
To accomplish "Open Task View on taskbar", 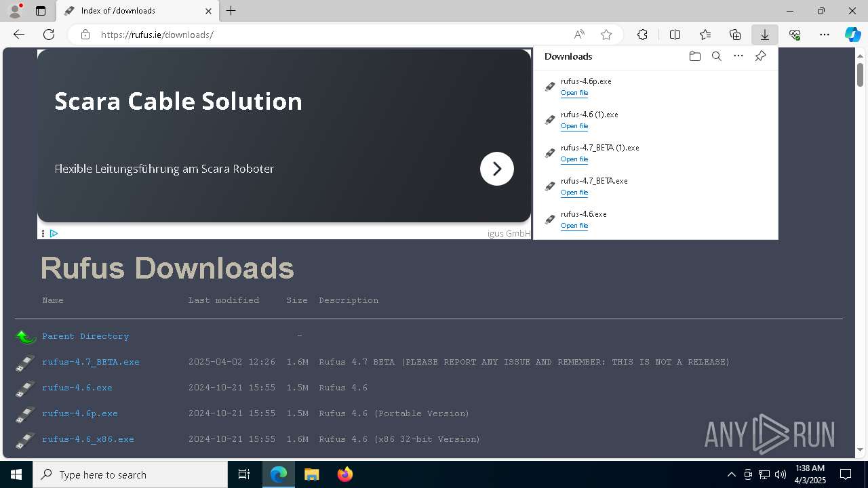I will tap(244, 474).
